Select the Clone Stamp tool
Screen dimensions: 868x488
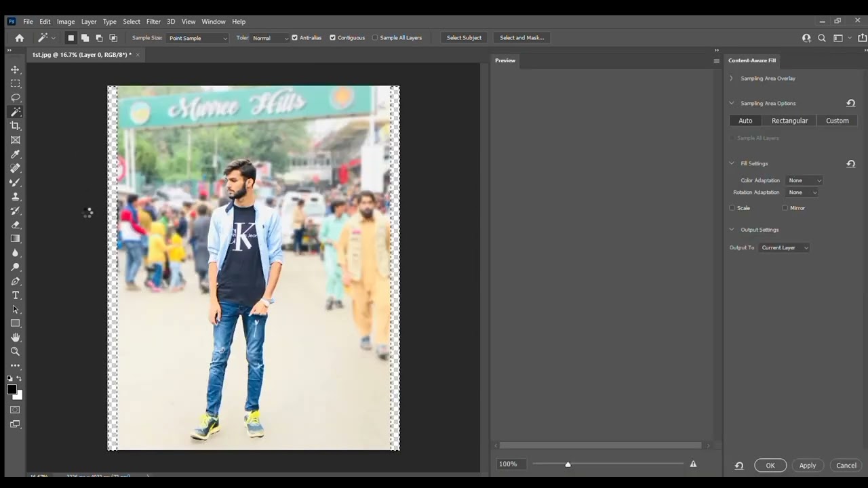coord(15,197)
